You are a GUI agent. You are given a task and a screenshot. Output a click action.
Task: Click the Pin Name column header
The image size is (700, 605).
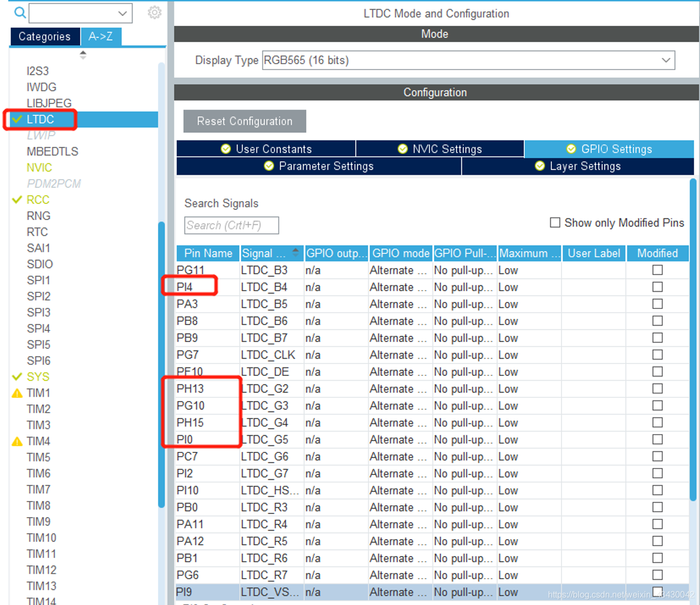pyautogui.click(x=208, y=253)
